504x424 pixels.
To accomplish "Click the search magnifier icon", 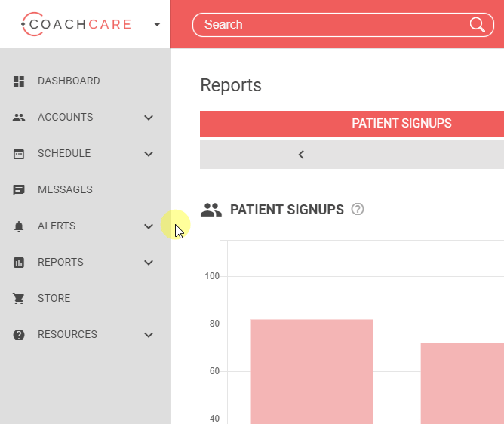I will 478,25.
